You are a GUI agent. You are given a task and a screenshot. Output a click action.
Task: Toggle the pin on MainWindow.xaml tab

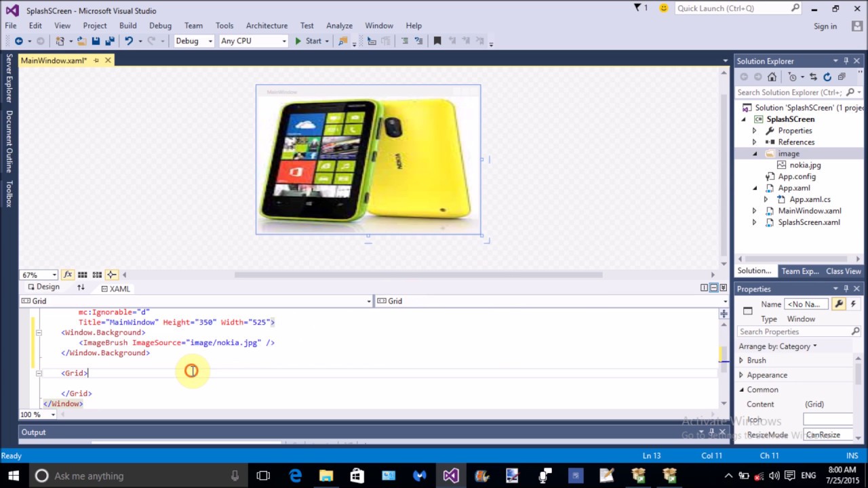(x=96, y=60)
